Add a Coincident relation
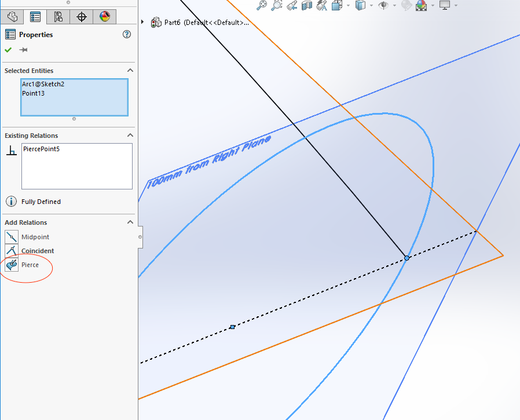This screenshot has height=420, width=520. pyautogui.click(x=38, y=250)
